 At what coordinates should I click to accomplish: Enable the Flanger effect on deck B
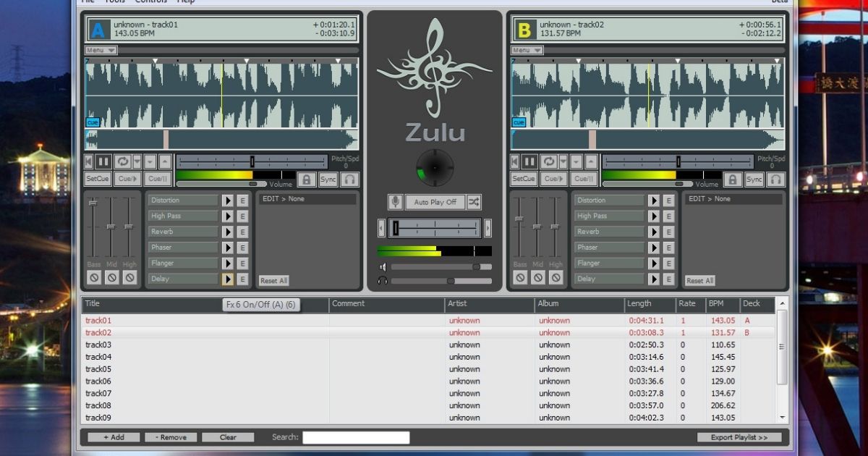click(654, 263)
